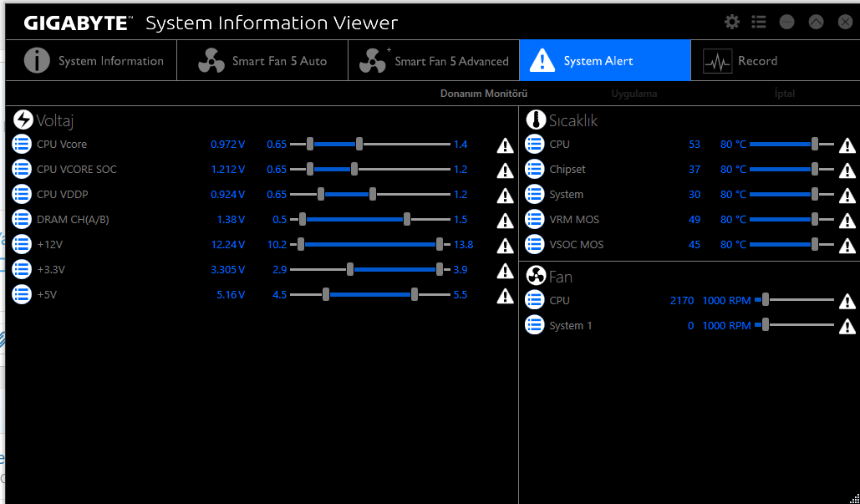Click the System 1 fan list icon

[535, 325]
